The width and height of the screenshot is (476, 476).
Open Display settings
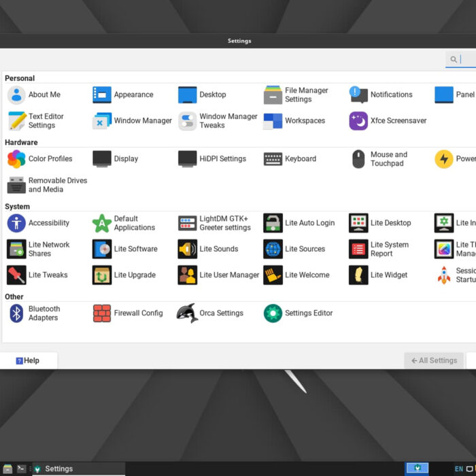pos(116,158)
